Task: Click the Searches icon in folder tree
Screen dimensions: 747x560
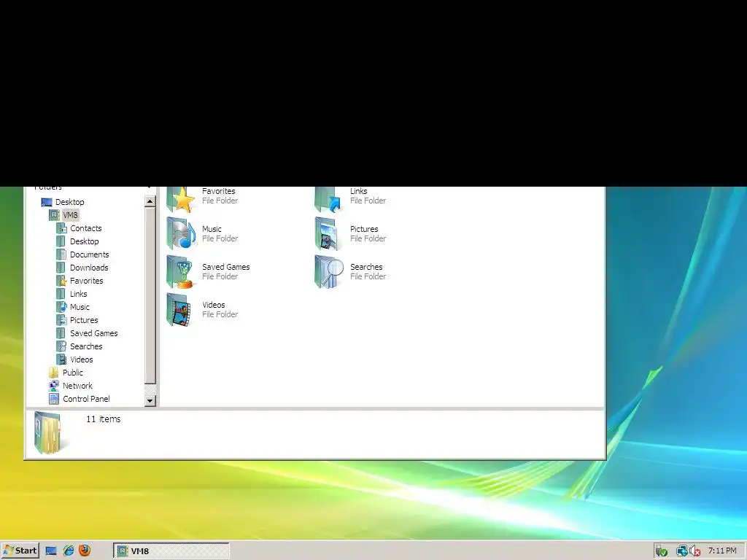Action: pos(61,346)
